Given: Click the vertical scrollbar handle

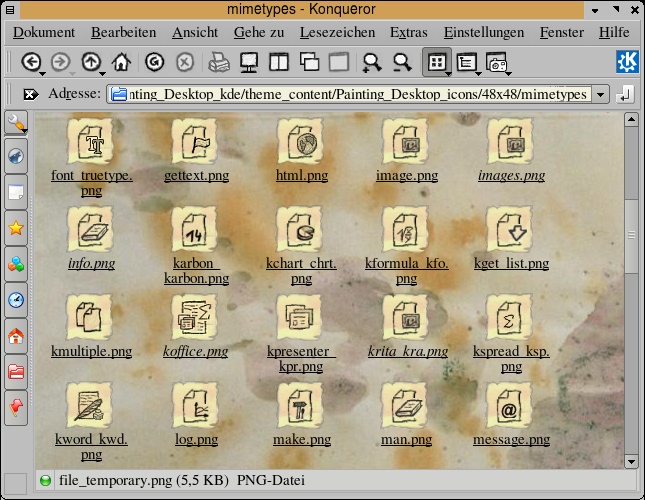Looking at the screenshot, I should click(631, 236).
